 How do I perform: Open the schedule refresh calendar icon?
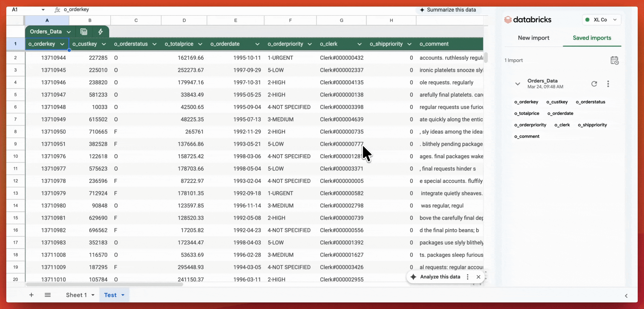614,60
